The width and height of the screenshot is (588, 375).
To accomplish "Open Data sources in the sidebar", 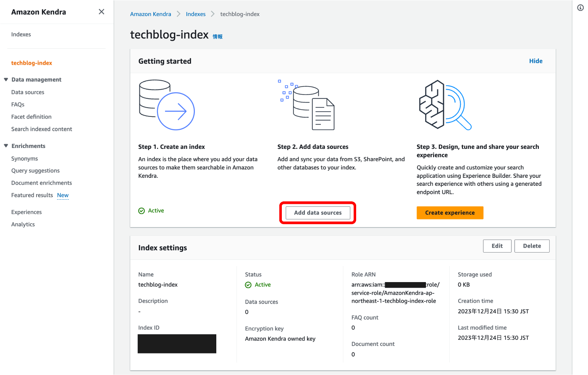I will 28,92.
